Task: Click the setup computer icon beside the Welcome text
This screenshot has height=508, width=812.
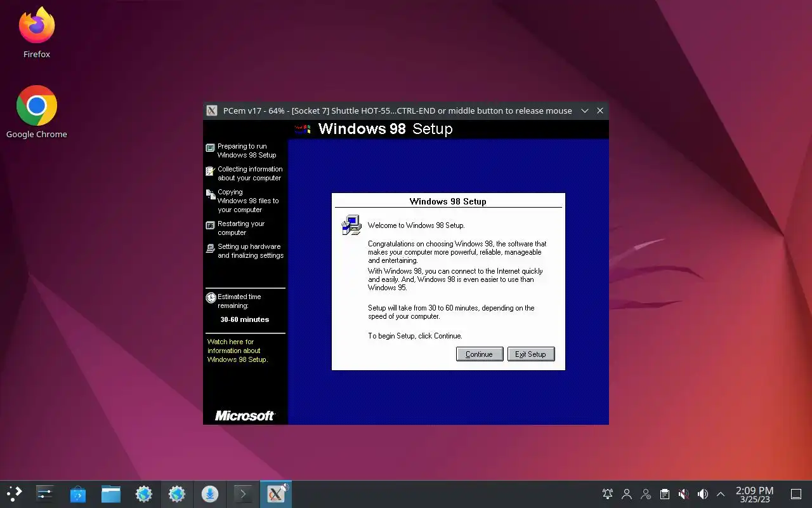Action: 351,225
